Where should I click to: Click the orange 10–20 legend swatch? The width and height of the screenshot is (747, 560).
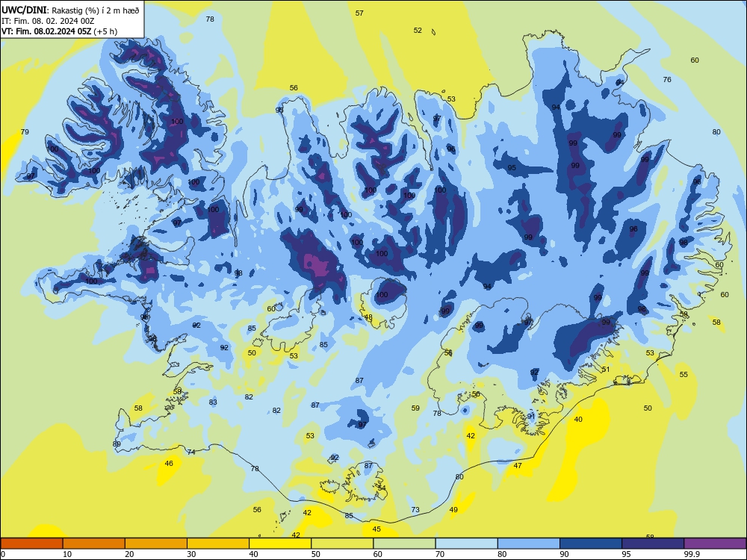(x=94, y=544)
